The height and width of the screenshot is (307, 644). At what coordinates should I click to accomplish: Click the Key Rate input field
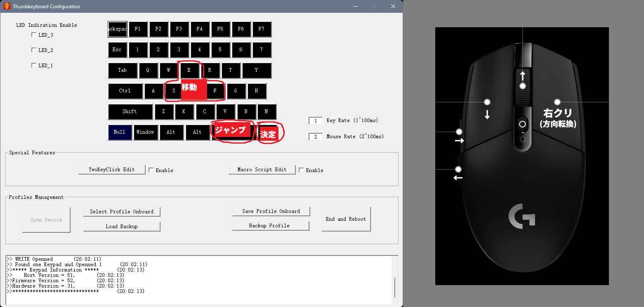(x=316, y=121)
